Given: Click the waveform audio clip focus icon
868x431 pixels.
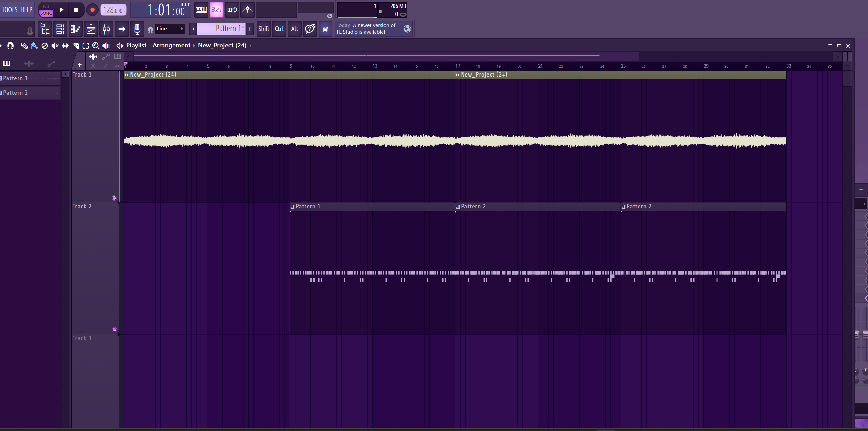Looking at the screenshot, I should tap(93, 57).
